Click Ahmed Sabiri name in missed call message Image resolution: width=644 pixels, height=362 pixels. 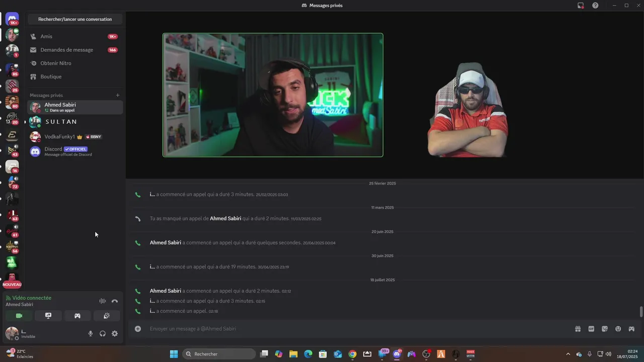click(225, 219)
